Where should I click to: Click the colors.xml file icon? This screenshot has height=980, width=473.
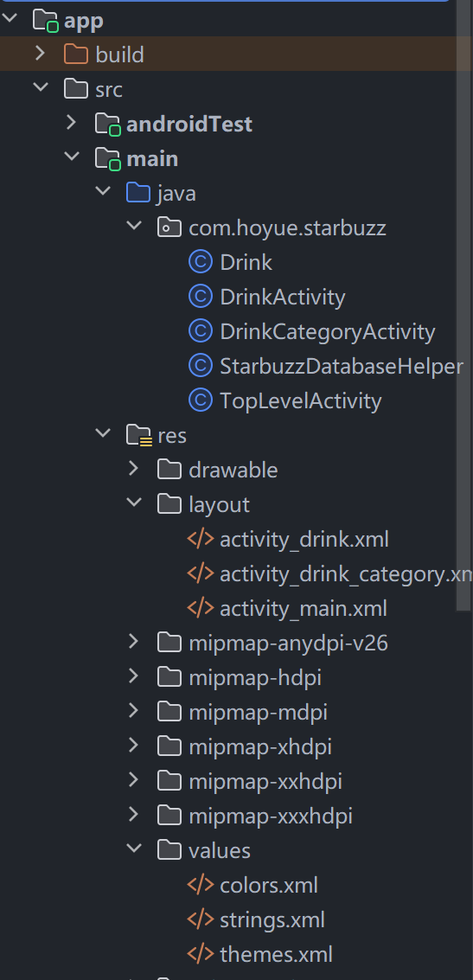200,885
